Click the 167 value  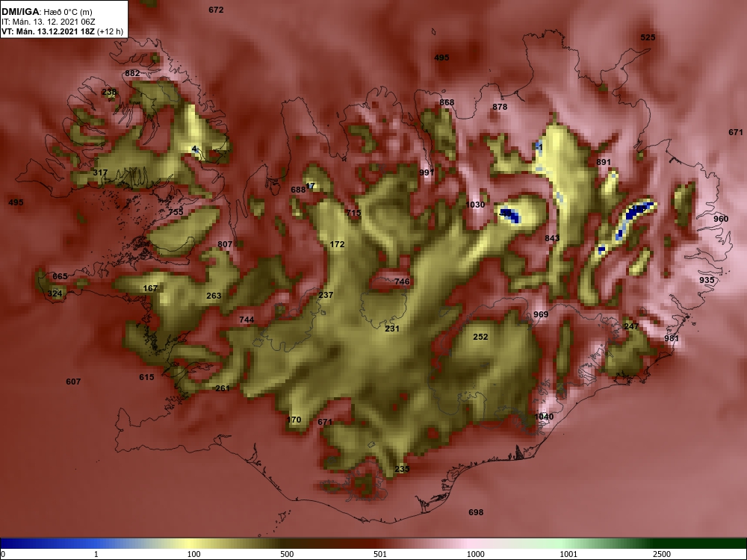[x=150, y=288]
